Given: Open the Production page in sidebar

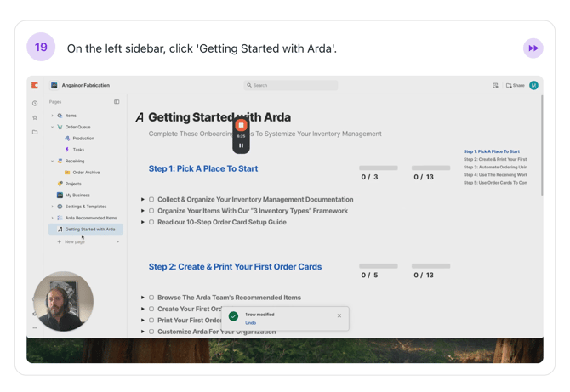Looking at the screenshot, I should [x=83, y=138].
